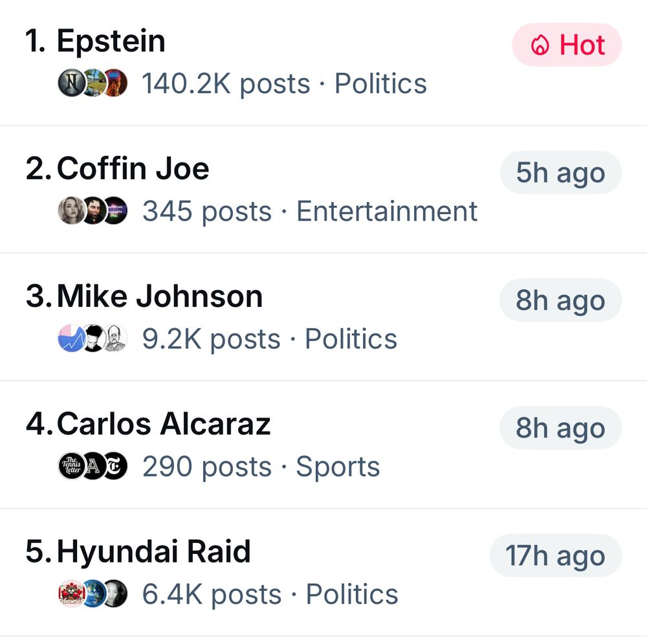Open the Epstein trending topic

point(111,41)
